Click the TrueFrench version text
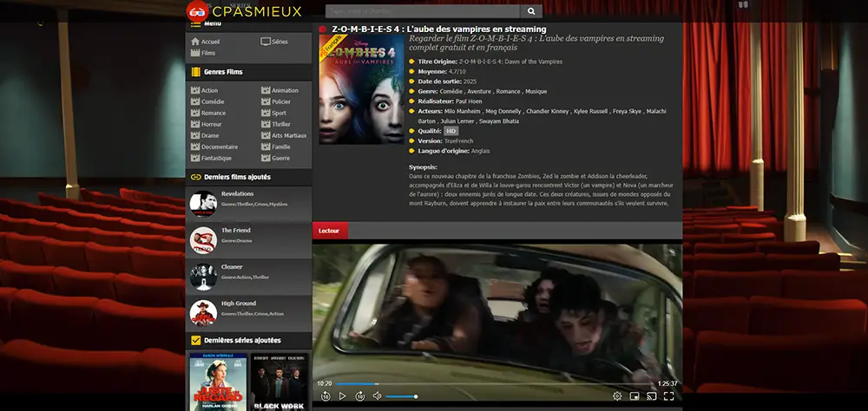 pyautogui.click(x=459, y=141)
